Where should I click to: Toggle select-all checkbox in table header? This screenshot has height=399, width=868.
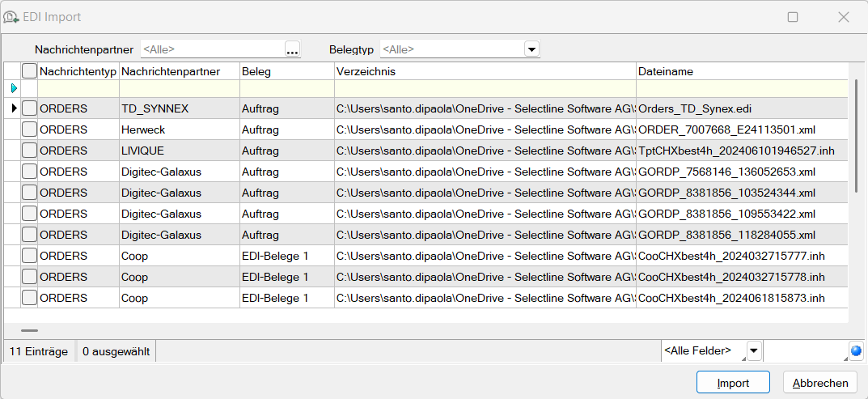tap(29, 71)
